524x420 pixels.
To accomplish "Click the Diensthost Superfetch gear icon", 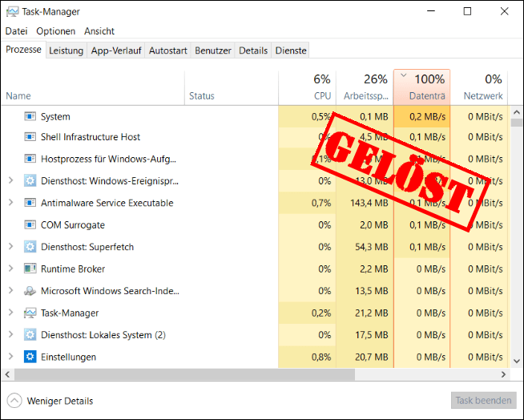I will (x=30, y=247).
